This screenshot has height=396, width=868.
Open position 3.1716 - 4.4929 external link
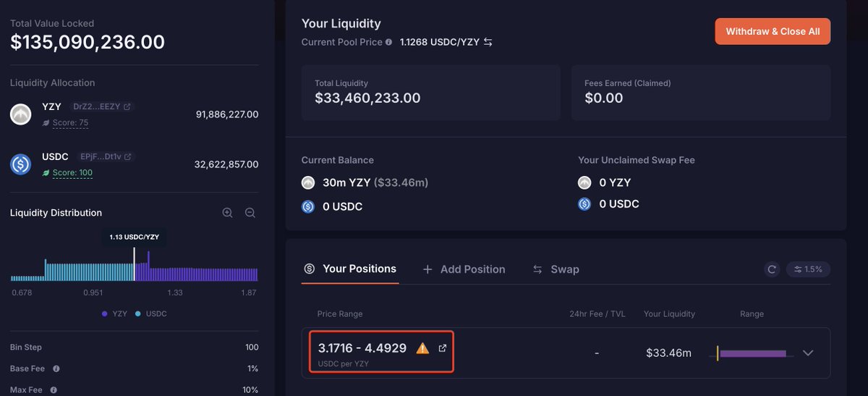point(443,348)
